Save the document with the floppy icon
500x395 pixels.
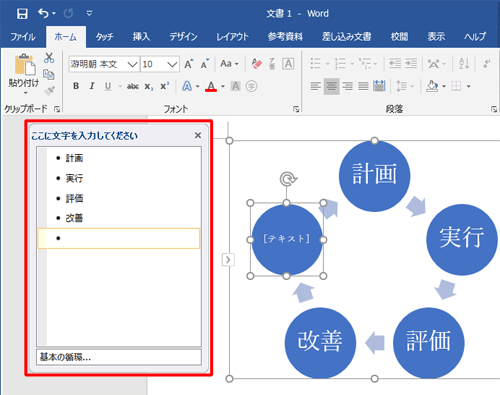(22, 13)
